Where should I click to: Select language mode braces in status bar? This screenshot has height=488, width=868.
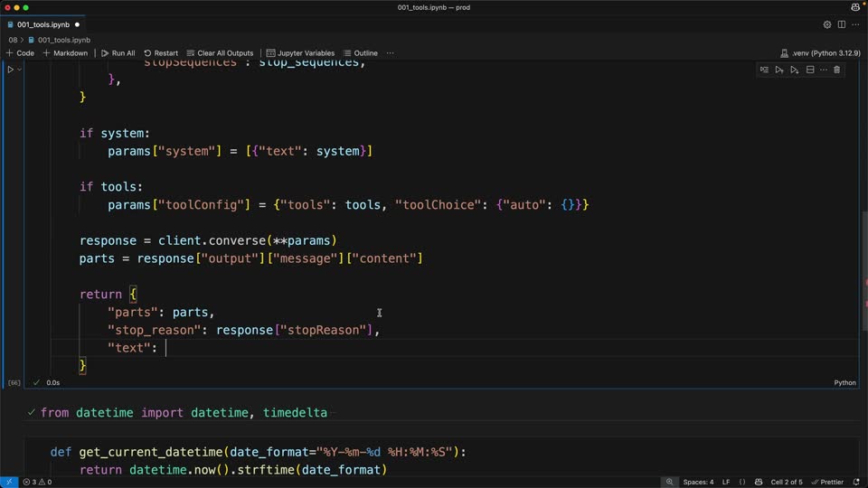(x=742, y=482)
